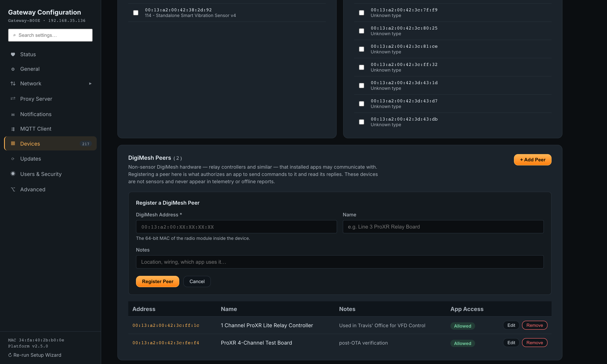Open Advanced settings
This screenshot has height=364, width=607.
(50, 189)
